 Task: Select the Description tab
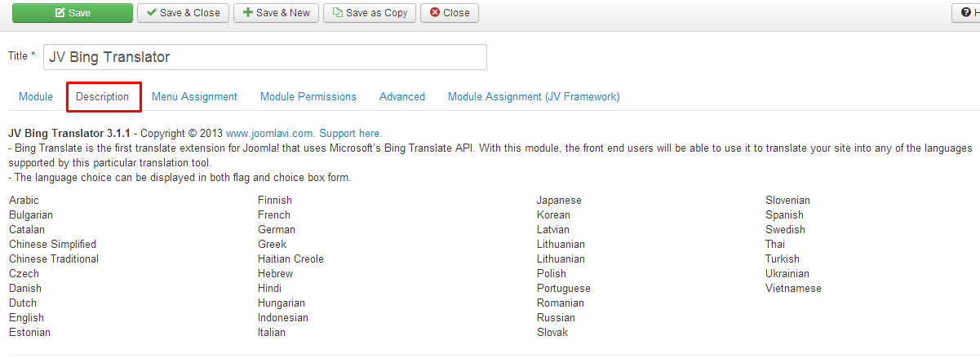[103, 96]
